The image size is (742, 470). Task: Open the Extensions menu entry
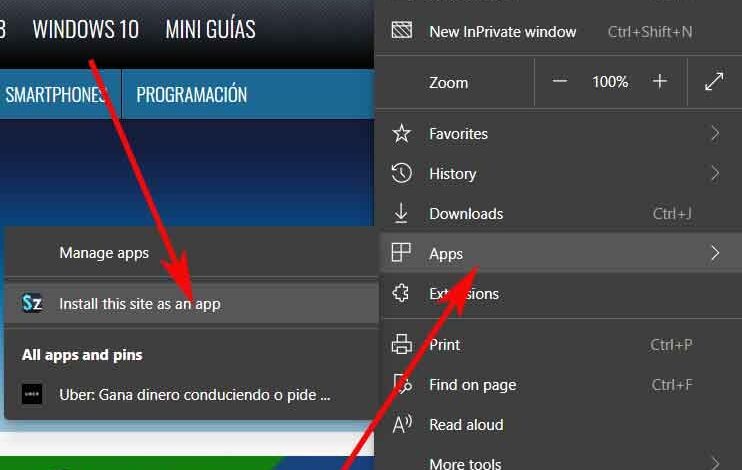click(x=558, y=293)
